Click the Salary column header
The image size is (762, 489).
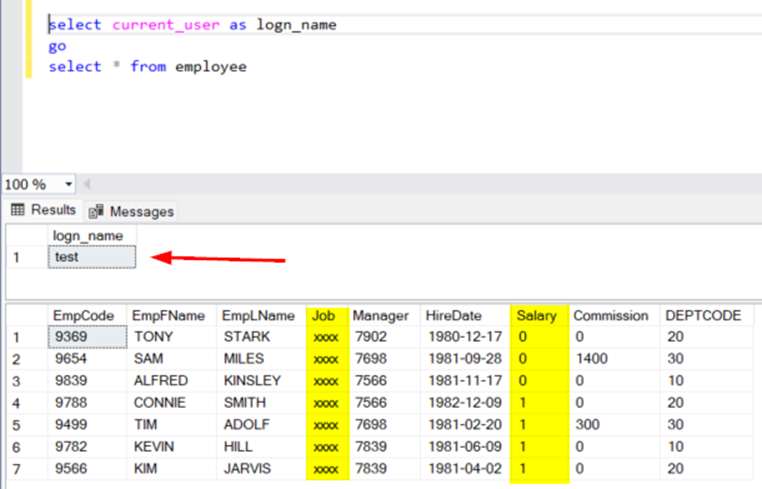(539, 315)
